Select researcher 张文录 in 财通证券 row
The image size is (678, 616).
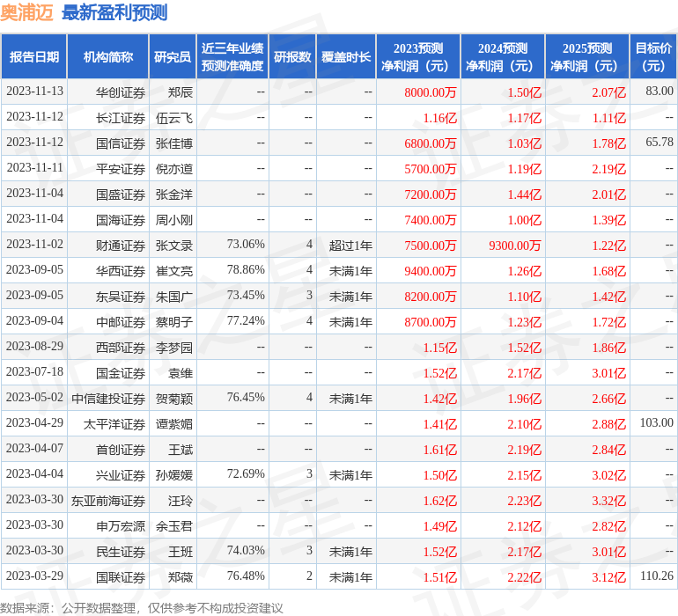(174, 246)
